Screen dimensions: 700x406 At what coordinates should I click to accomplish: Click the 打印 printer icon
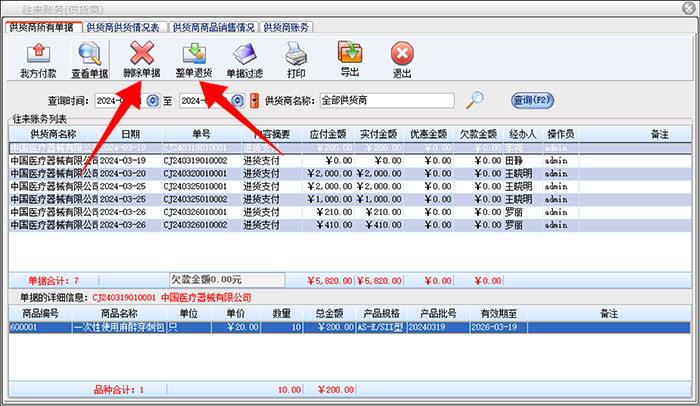pos(296,58)
